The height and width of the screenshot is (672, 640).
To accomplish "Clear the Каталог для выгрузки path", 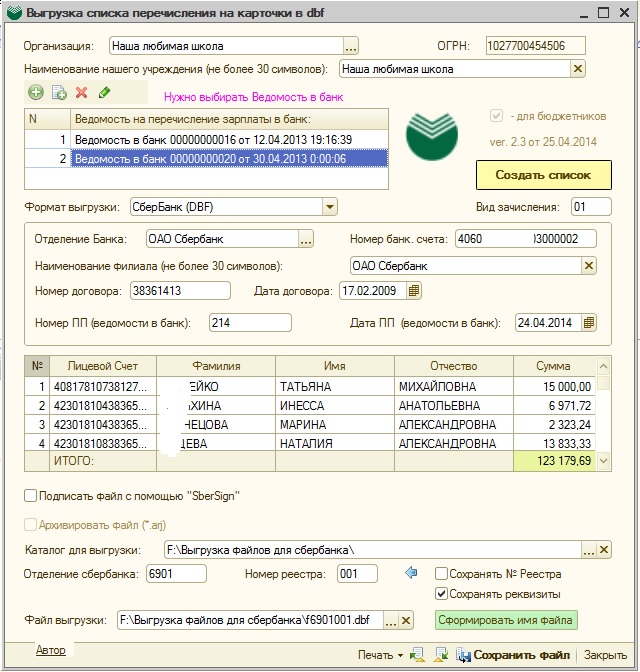I will click(604, 550).
